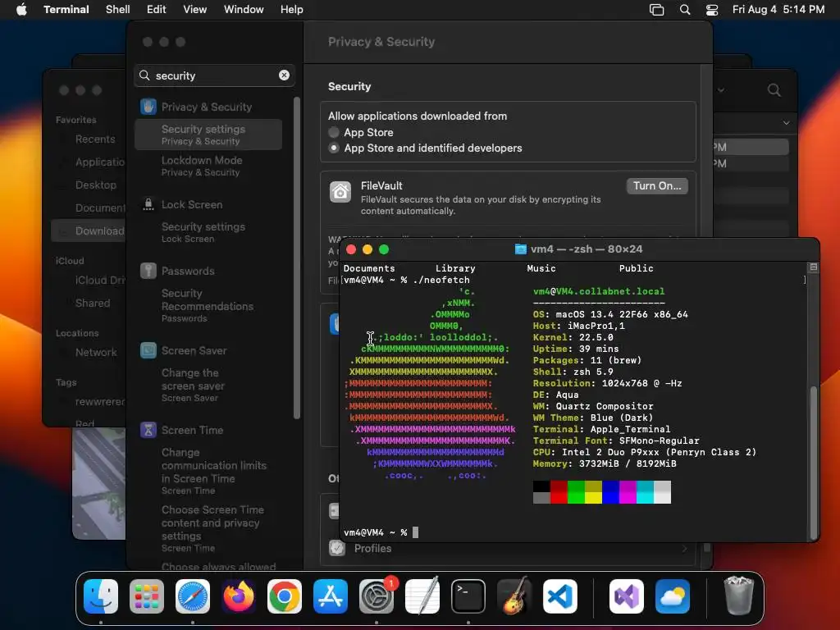Click the Terminal window scrollbar
The image size is (840, 630).
(x=813, y=461)
